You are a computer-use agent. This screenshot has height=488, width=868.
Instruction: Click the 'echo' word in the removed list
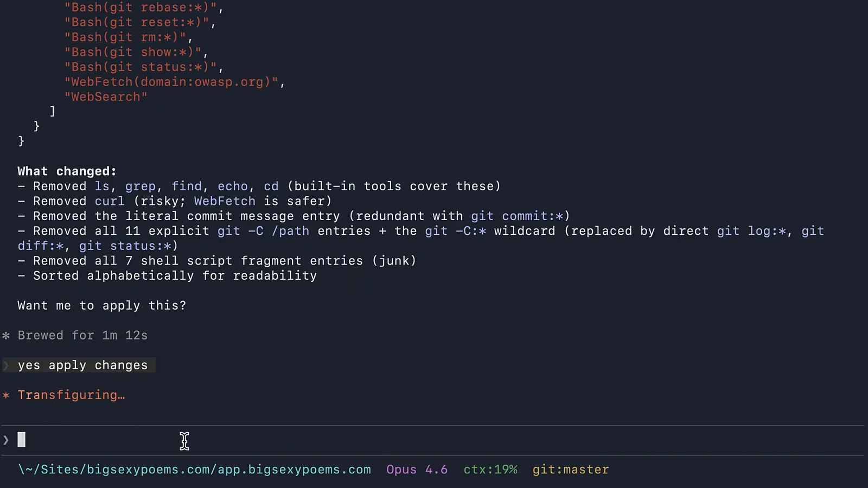[233, 187]
